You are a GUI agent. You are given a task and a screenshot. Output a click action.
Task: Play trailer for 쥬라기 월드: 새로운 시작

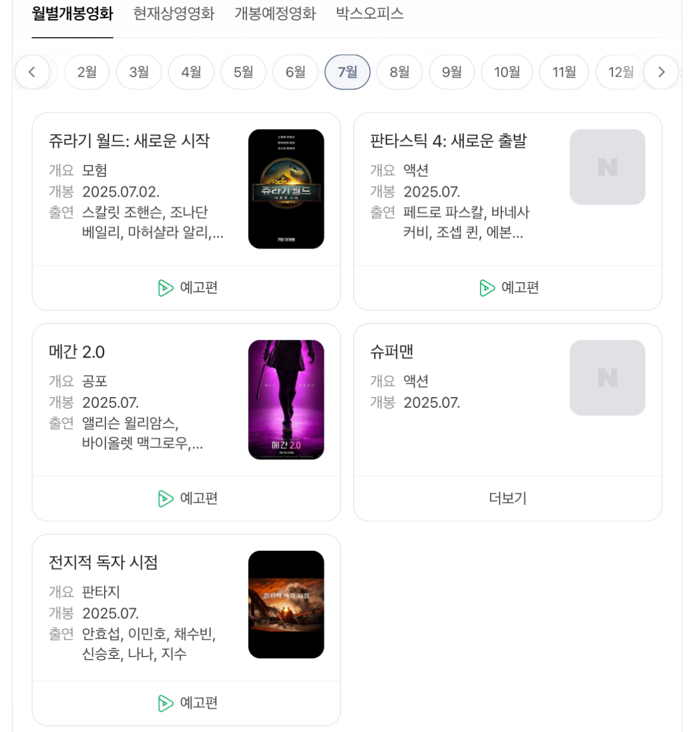pyautogui.click(x=187, y=288)
